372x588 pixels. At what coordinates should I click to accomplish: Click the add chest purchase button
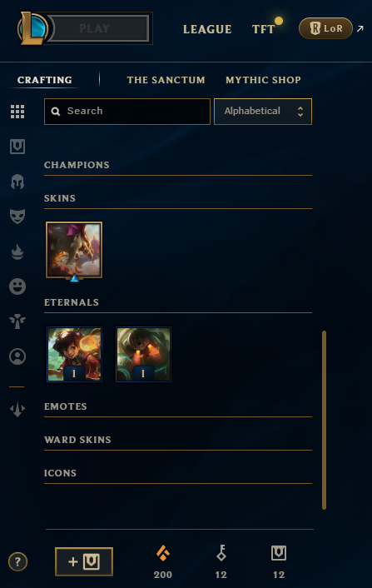click(x=84, y=561)
